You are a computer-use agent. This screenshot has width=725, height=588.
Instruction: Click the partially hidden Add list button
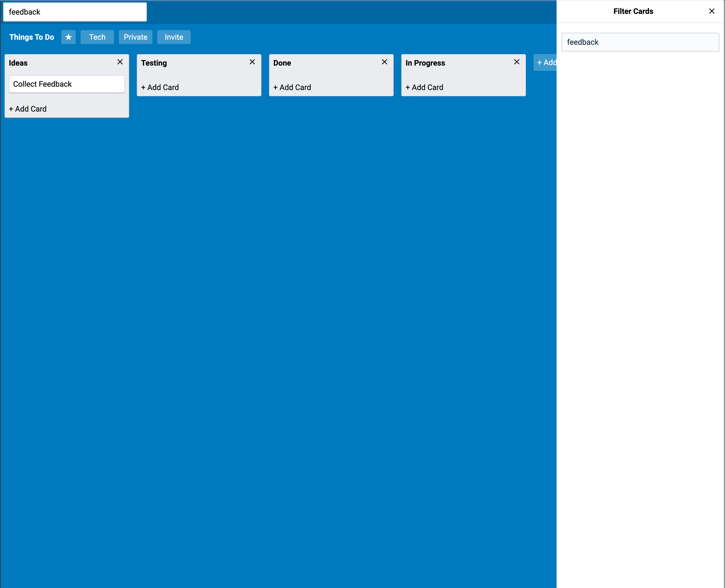click(545, 63)
